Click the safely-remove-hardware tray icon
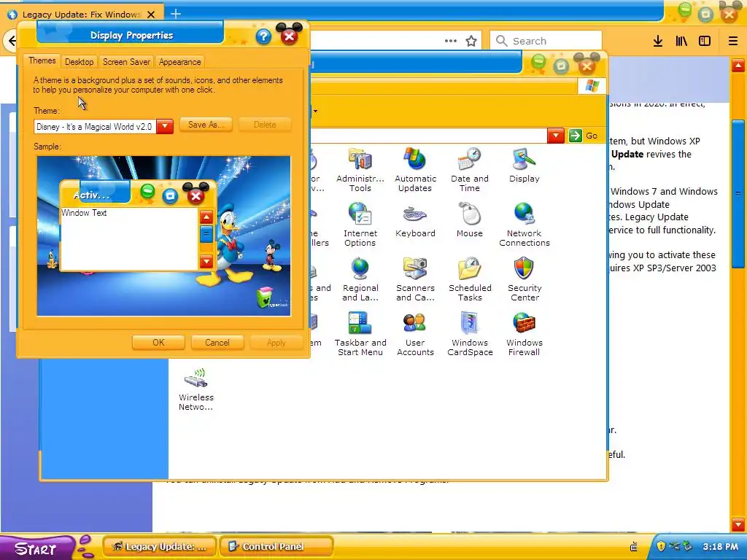 (x=687, y=546)
